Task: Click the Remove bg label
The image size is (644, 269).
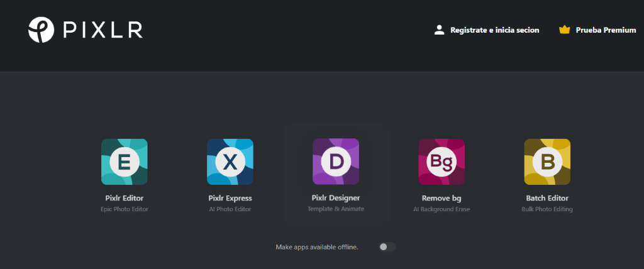Action: (441, 199)
